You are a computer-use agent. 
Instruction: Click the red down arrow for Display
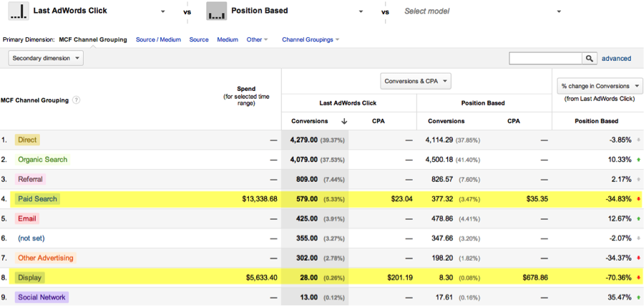[638, 277]
